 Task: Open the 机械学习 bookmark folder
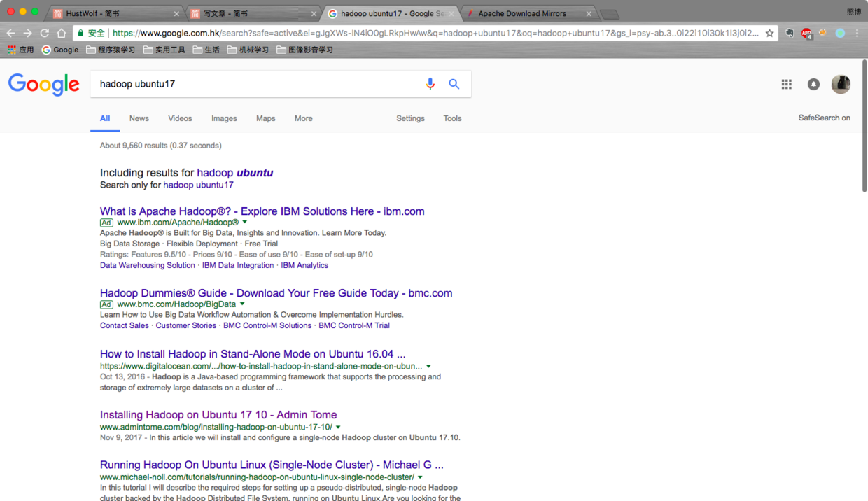click(x=248, y=50)
